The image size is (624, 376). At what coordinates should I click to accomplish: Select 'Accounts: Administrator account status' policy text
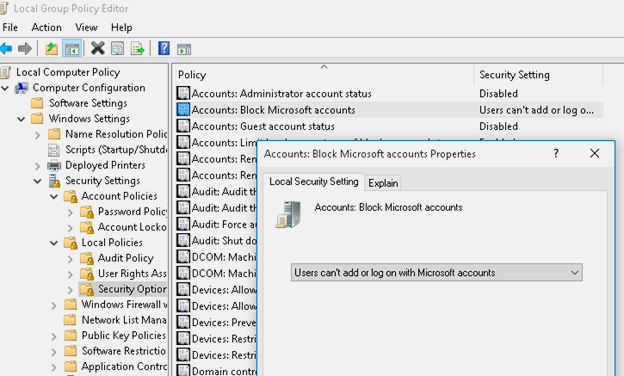281,94
